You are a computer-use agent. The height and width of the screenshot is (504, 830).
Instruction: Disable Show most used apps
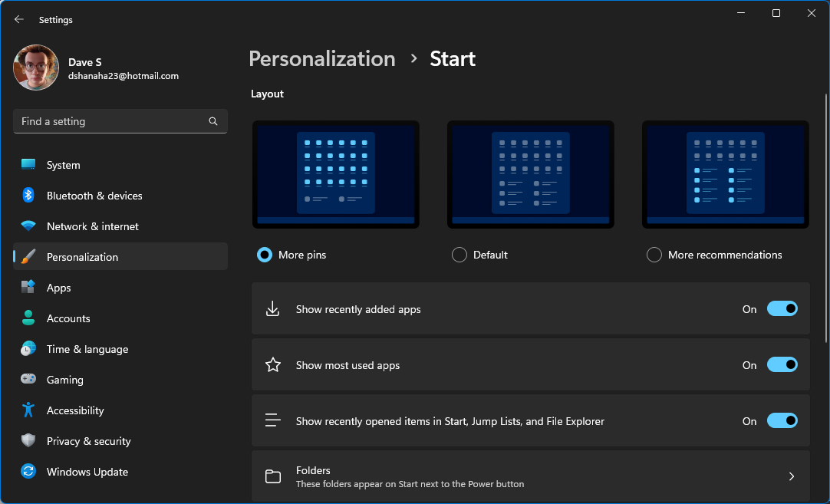(782, 364)
